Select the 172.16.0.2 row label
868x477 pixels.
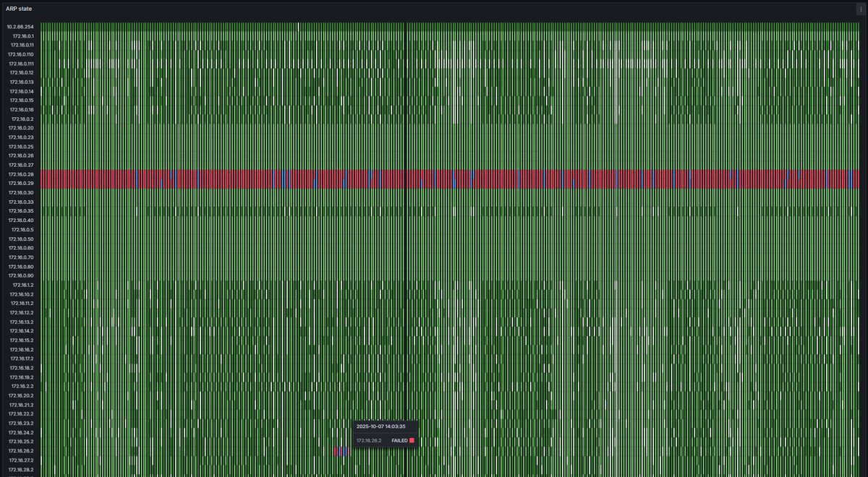pyautogui.click(x=23, y=119)
